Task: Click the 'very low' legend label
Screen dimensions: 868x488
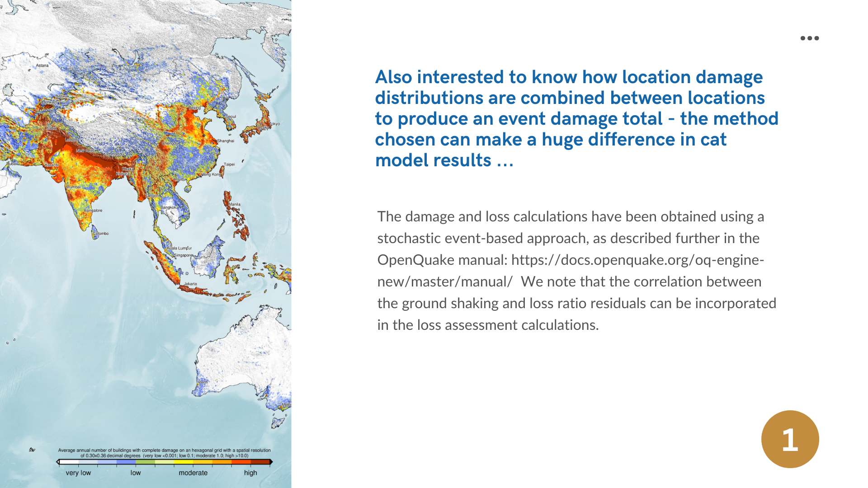Action: (78, 473)
